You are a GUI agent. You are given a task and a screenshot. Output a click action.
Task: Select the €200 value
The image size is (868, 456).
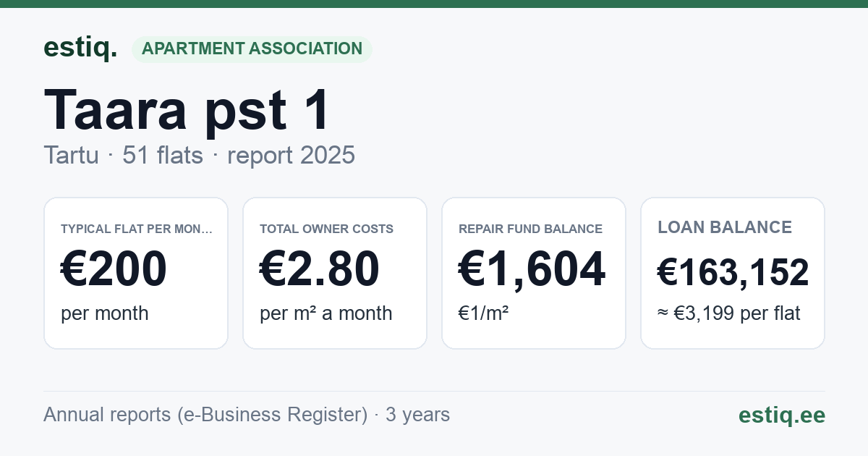pos(114,269)
